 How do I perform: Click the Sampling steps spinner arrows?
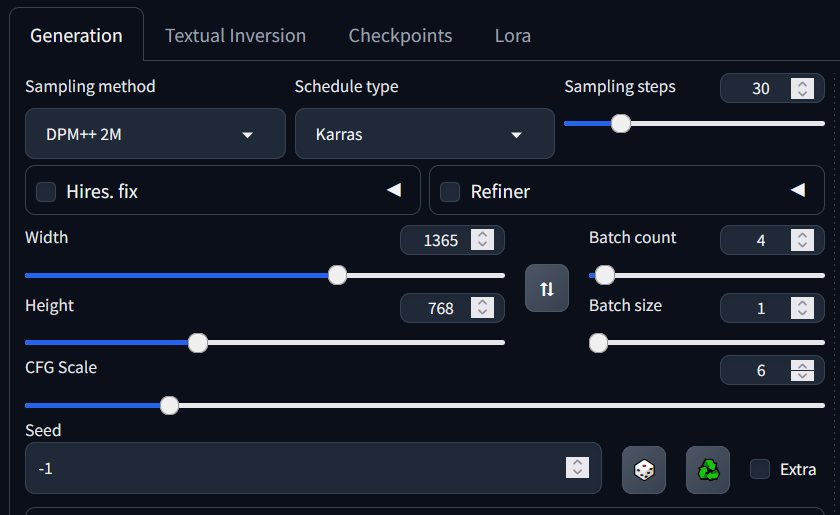click(x=802, y=88)
